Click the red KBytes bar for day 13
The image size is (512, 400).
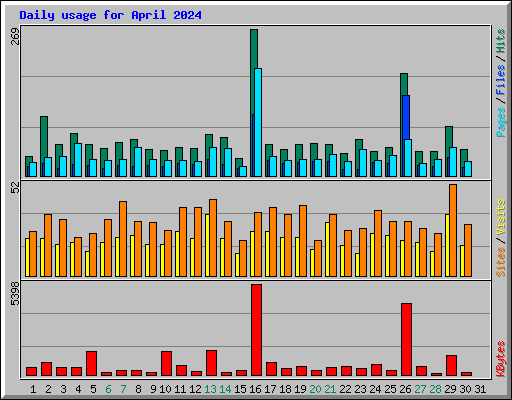pyautogui.click(x=211, y=363)
